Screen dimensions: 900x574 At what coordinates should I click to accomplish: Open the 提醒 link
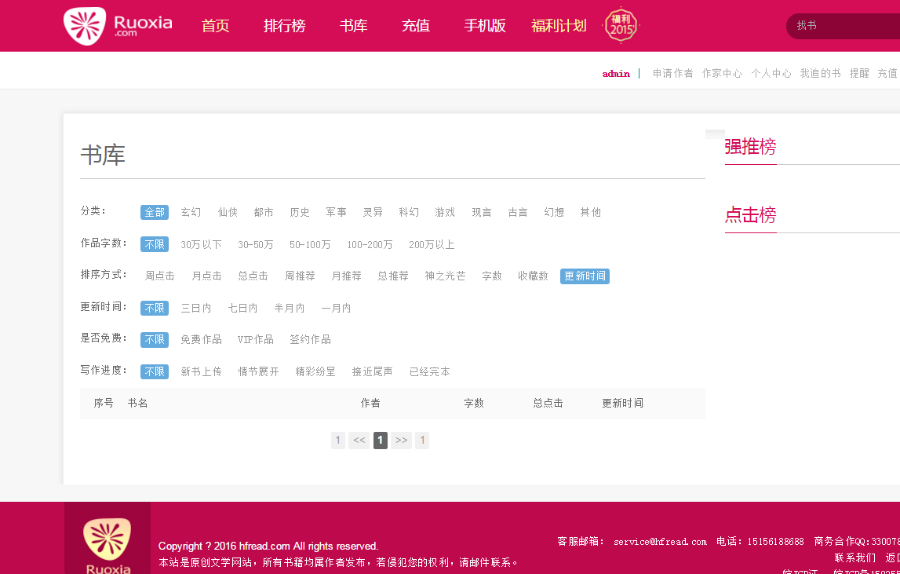859,73
